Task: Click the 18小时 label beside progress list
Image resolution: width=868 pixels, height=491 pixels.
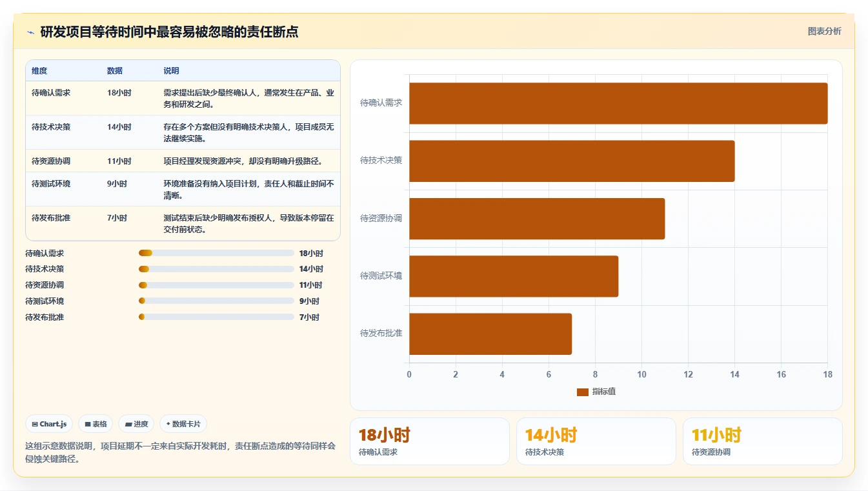Action: [311, 254]
